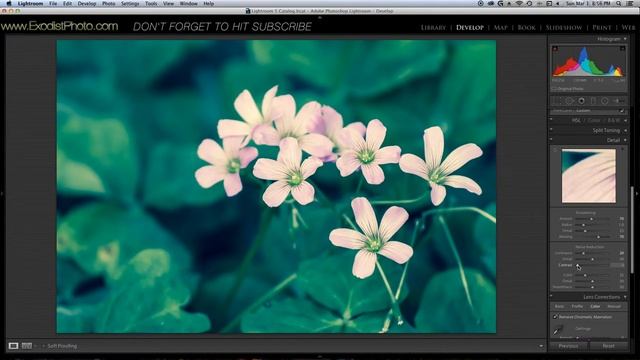Collapse the Lens Corrections panel
Screen dimensions: 640x360
coord(625,297)
